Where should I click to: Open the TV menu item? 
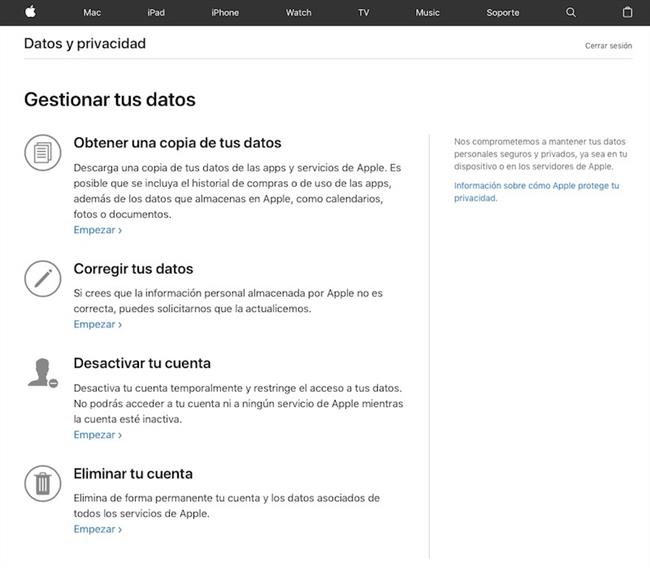[364, 12]
